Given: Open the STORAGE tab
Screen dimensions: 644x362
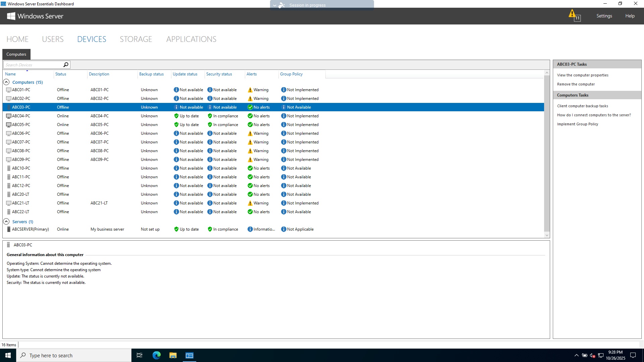Looking at the screenshot, I should tap(136, 39).
